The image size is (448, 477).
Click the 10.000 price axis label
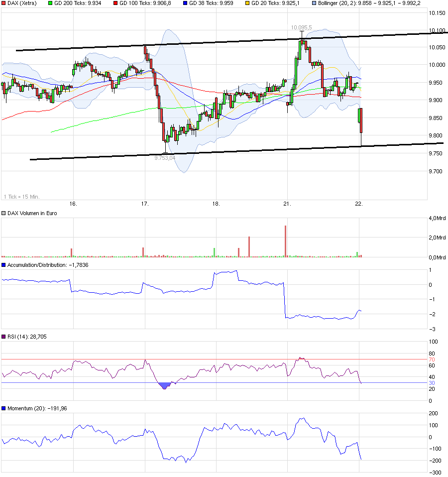[437, 65]
